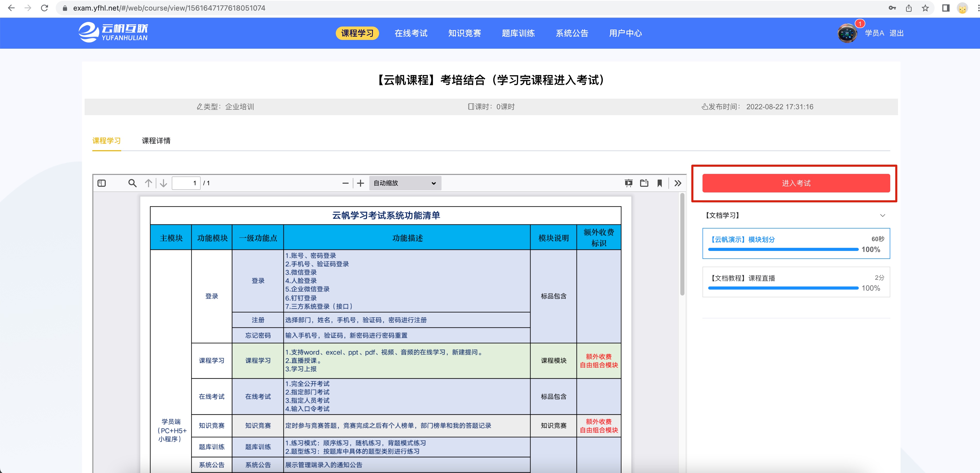Toggle the PDF viewer sidebar icon
980x473 pixels.
pos(102,183)
